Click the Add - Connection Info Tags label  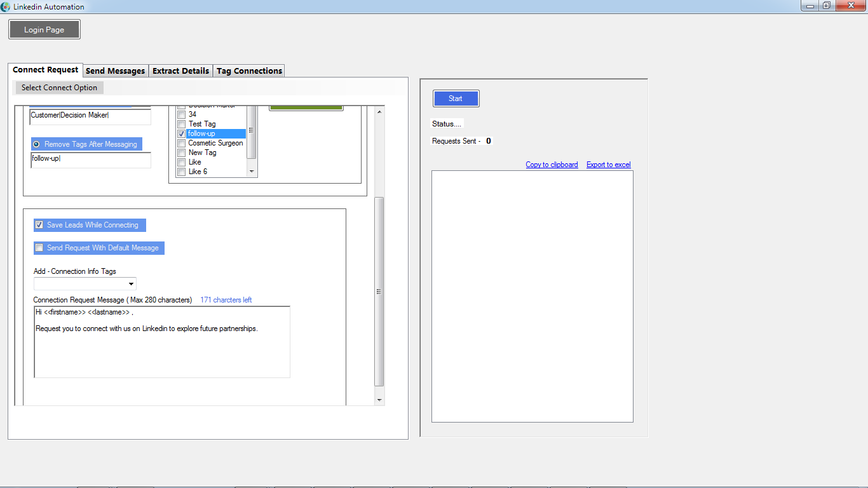click(75, 271)
